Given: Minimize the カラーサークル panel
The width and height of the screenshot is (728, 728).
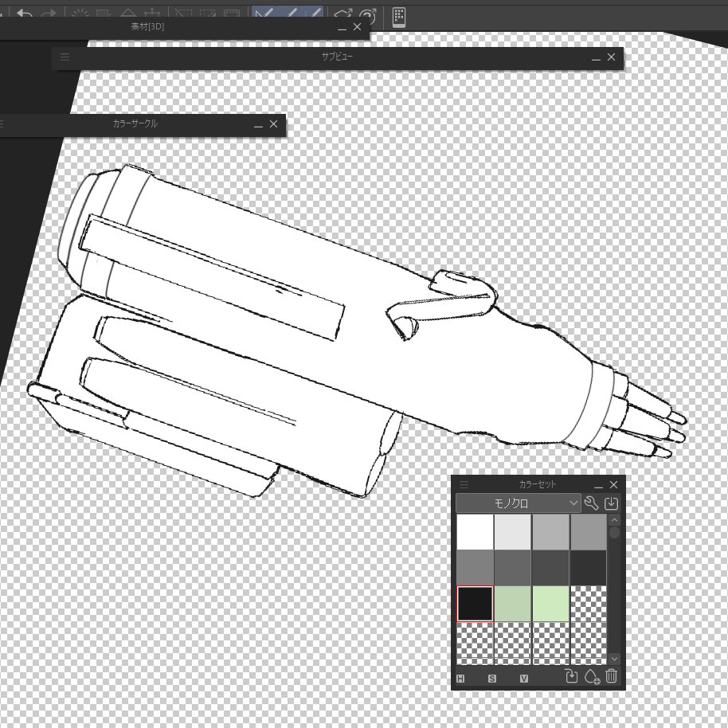Looking at the screenshot, I should pyautogui.click(x=259, y=125).
